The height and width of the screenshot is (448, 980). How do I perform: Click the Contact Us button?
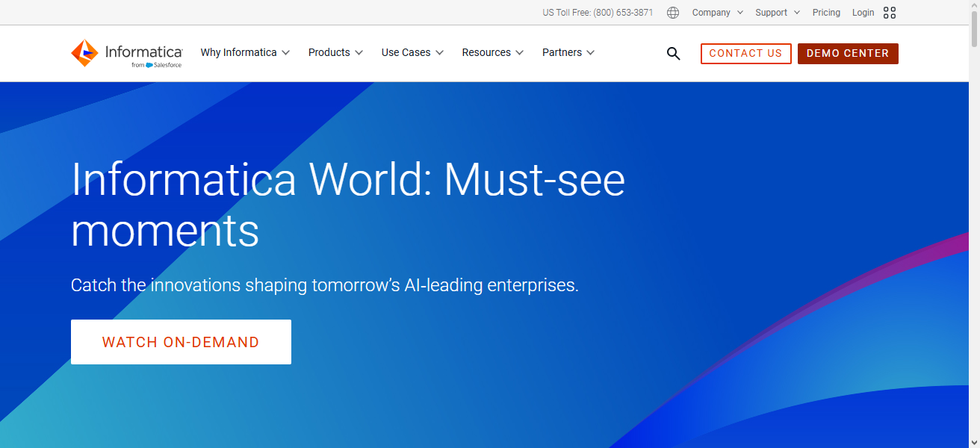pyautogui.click(x=745, y=54)
